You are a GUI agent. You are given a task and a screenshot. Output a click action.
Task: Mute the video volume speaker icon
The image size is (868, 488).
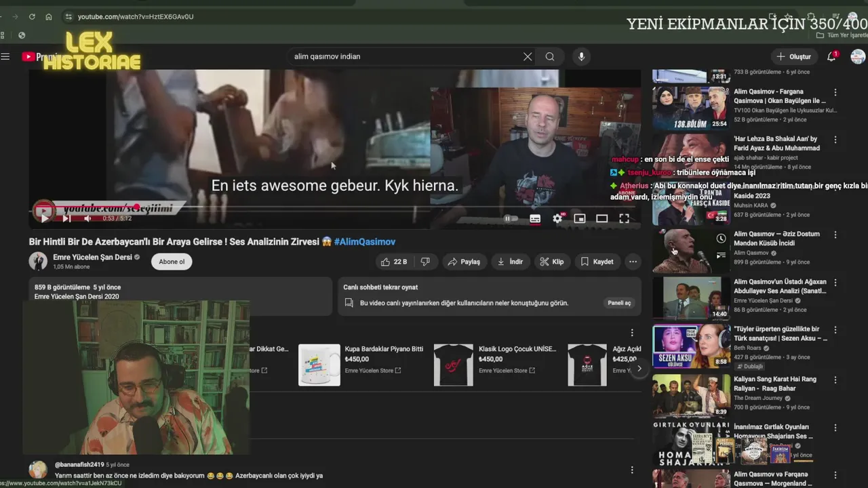87,218
